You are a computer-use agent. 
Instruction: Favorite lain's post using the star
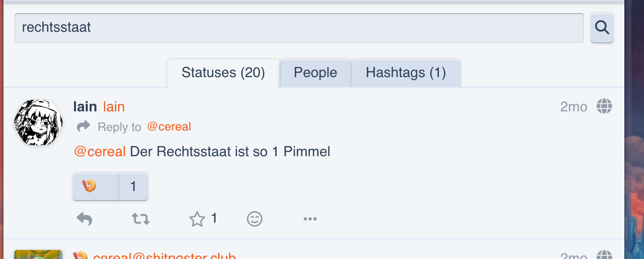pyautogui.click(x=197, y=219)
